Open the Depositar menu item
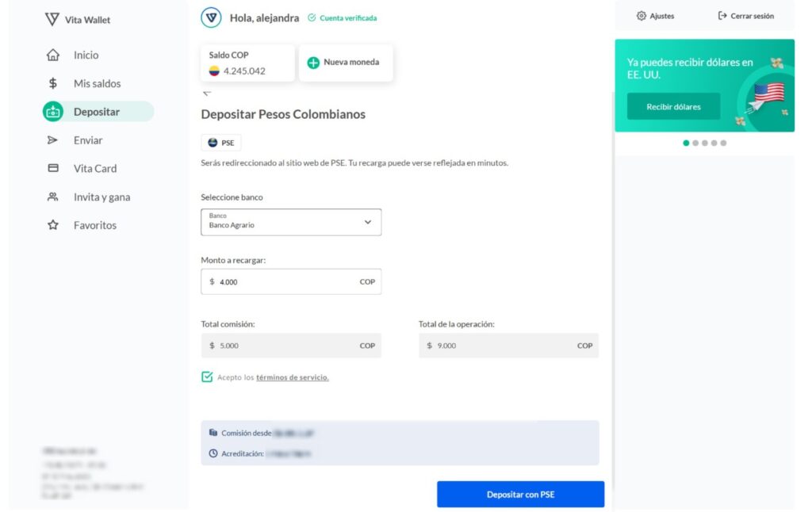The image size is (812, 512). [98, 112]
